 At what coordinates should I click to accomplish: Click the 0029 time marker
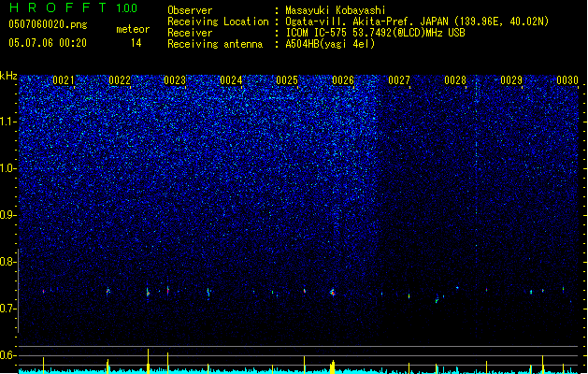pos(511,80)
